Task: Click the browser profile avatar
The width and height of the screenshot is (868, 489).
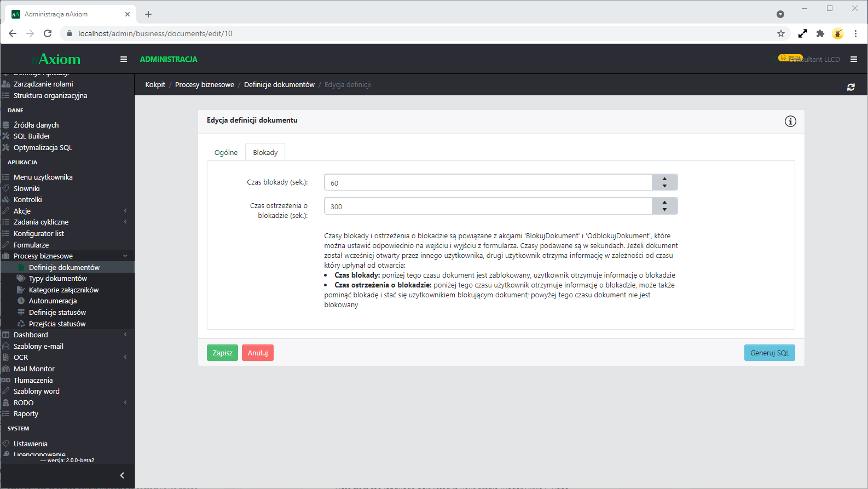Action: coord(838,33)
